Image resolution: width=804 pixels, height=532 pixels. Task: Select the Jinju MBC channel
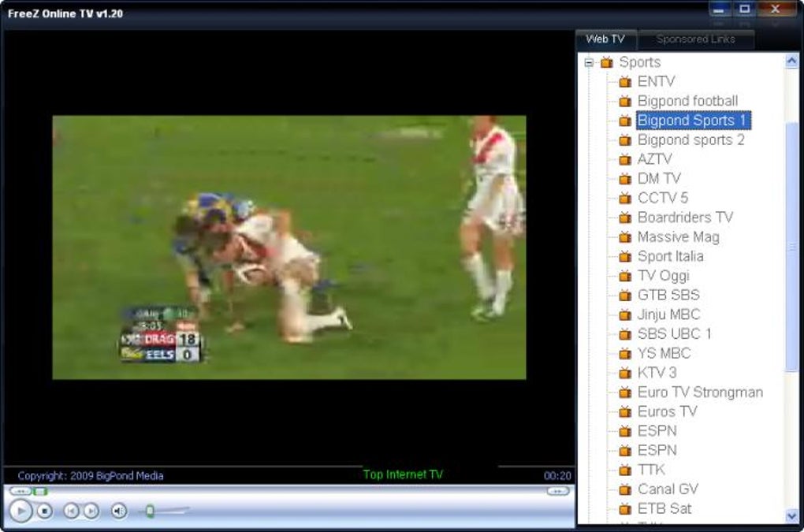[x=668, y=314]
